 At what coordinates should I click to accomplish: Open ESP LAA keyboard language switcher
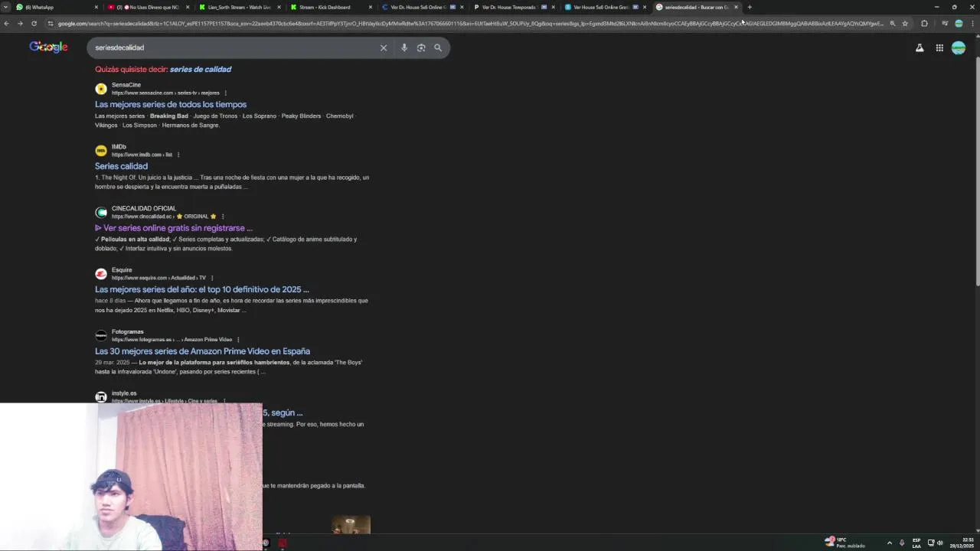pos(916,543)
